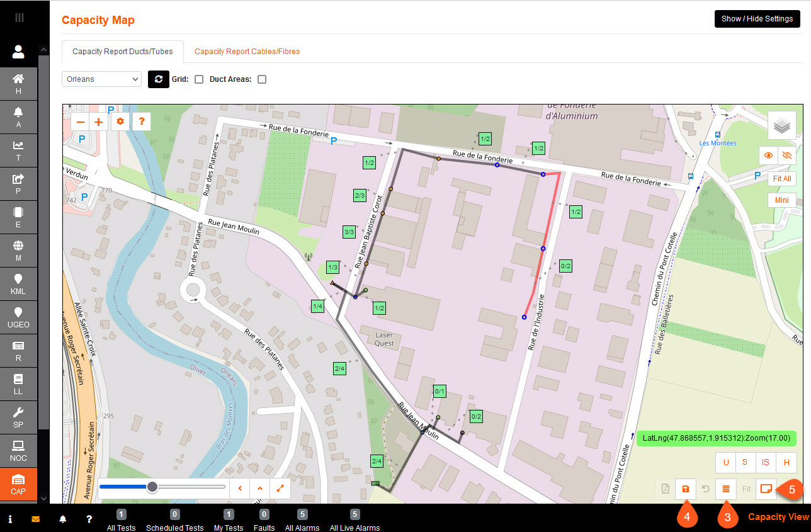Click the blue slider handle

(x=152, y=487)
